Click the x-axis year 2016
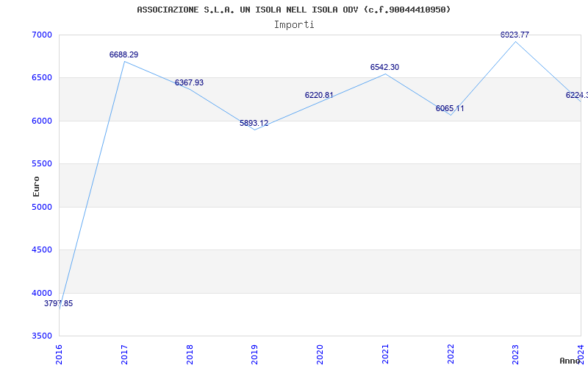The height and width of the screenshot is (368, 588). (60, 354)
